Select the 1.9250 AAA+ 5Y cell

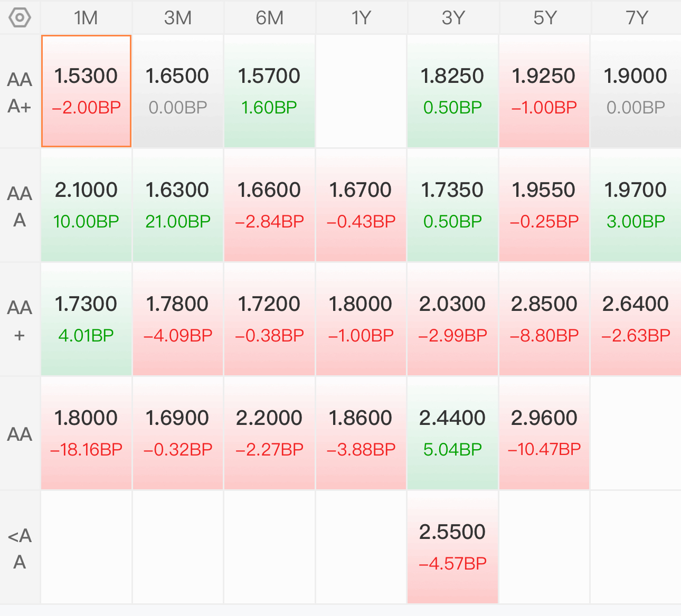coord(544,91)
